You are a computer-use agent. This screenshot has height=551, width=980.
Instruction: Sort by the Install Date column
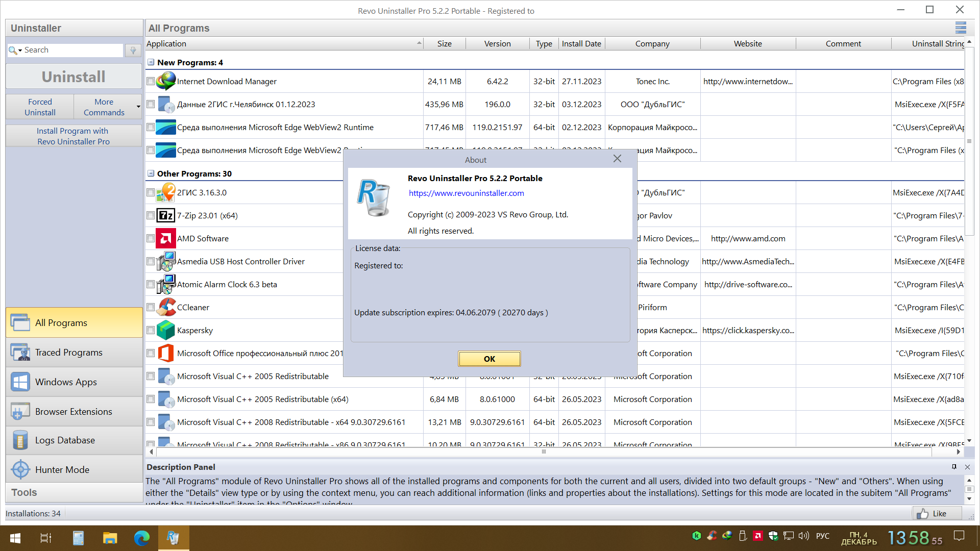pos(582,44)
